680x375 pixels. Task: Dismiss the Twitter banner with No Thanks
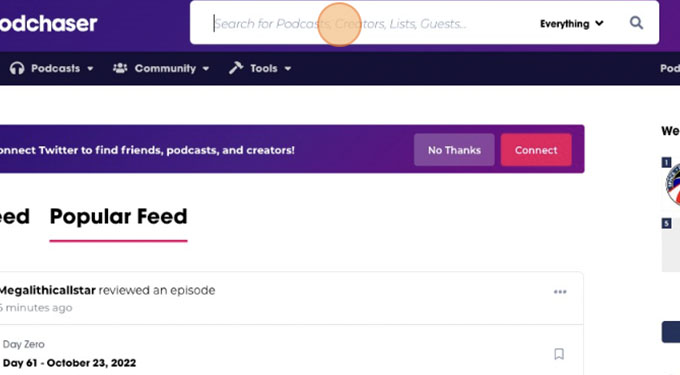pos(454,150)
